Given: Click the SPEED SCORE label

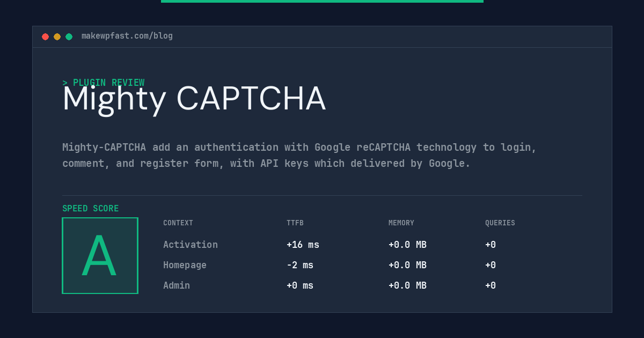Looking at the screenshot, I should (x=91, y=209).
